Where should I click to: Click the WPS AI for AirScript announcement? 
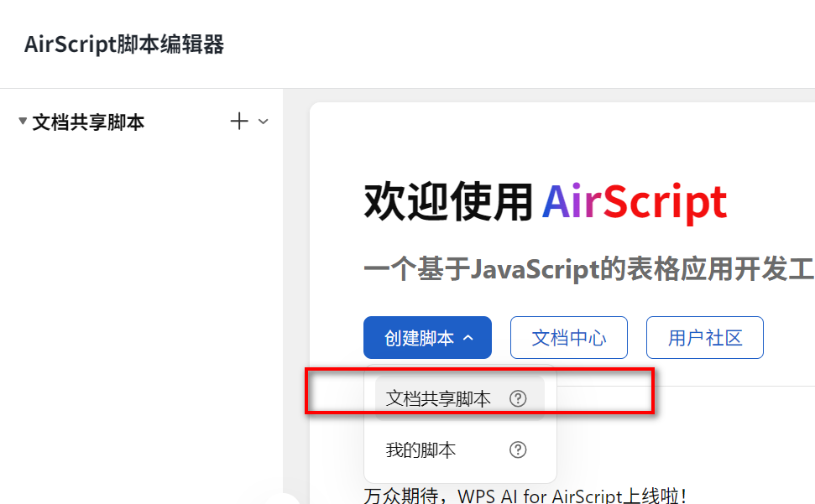[x=525, y=496]
